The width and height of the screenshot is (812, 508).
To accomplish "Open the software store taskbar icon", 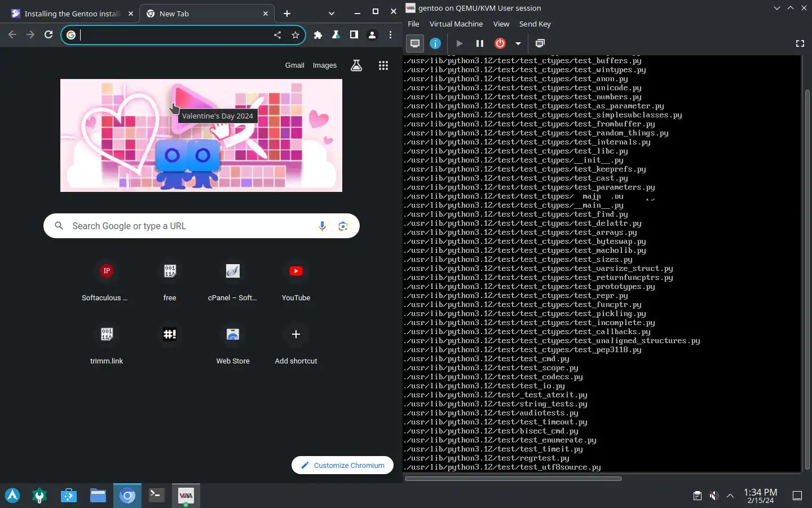I will 69,496.
